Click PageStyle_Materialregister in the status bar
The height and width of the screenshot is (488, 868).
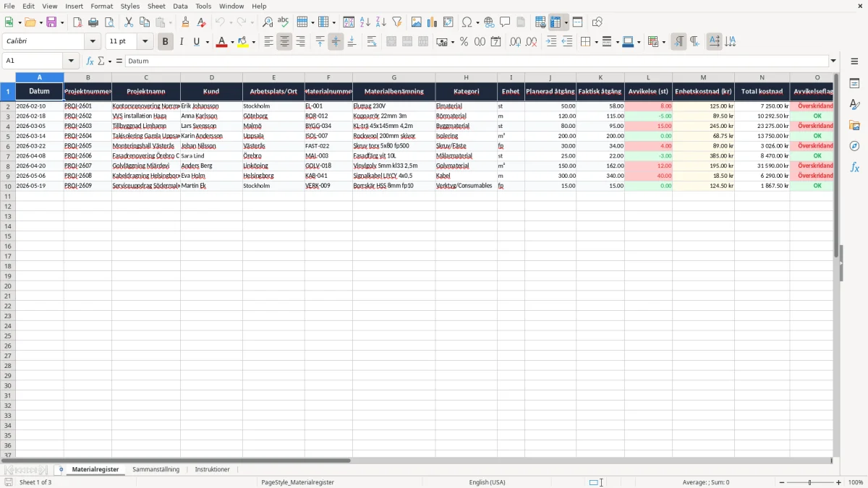coord(297,482)
